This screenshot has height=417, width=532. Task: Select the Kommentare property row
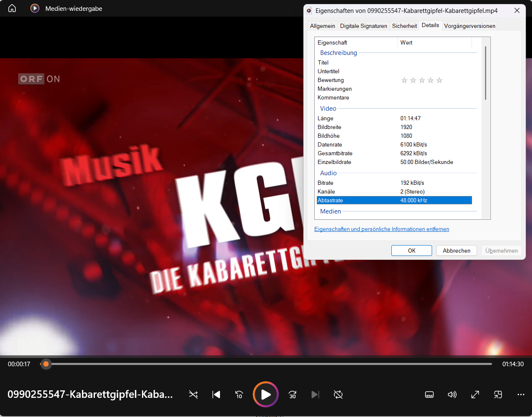(x=394, y=97)
